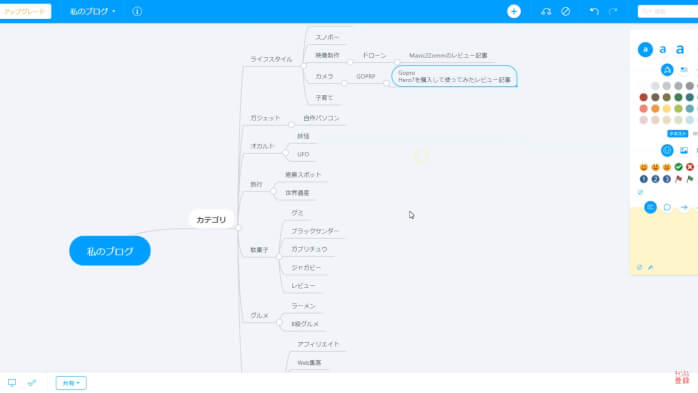
Task: Pick the yellow color swatch
Action: [666, 109]
